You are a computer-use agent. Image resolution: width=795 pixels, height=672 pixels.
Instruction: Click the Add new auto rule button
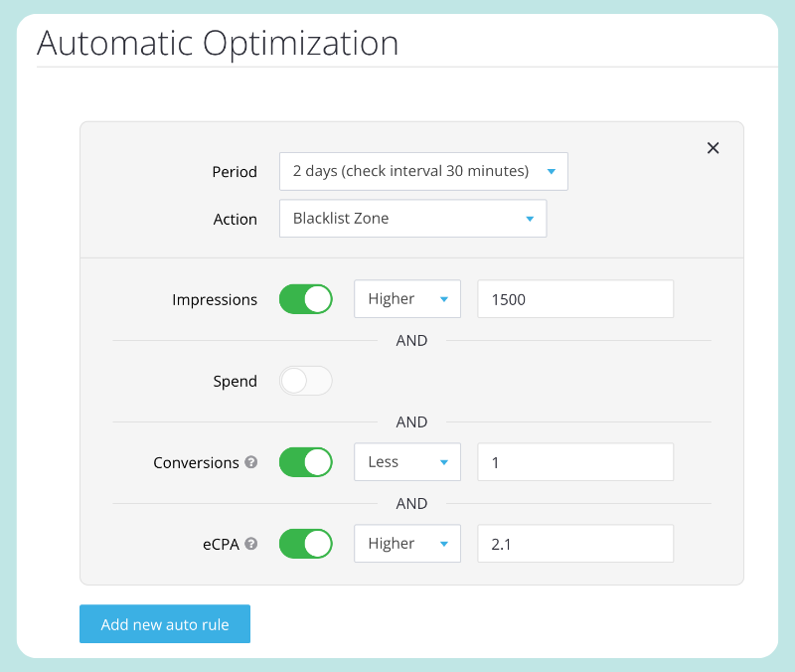[165, 624]
